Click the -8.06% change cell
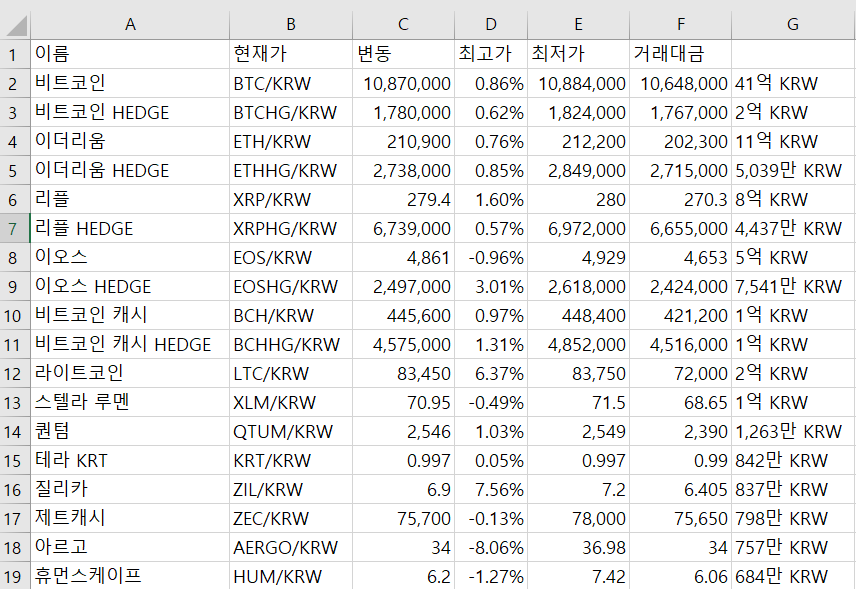 click(x=491, y=546)
